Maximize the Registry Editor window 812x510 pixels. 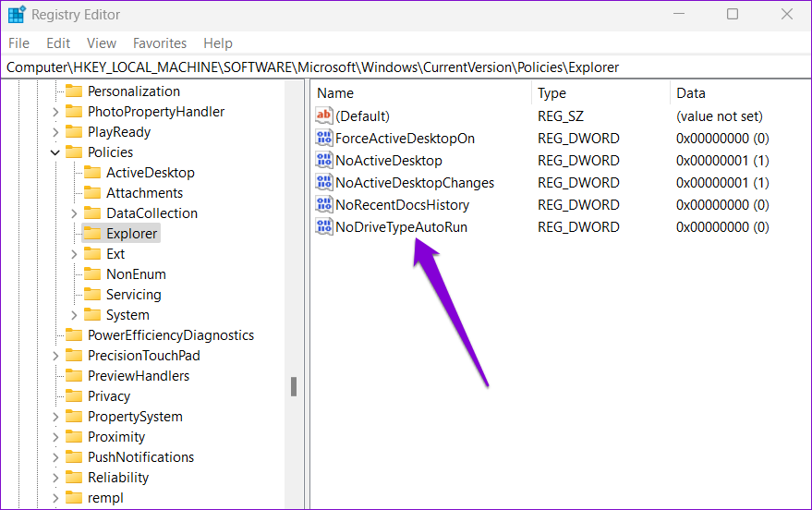point(733,15)
